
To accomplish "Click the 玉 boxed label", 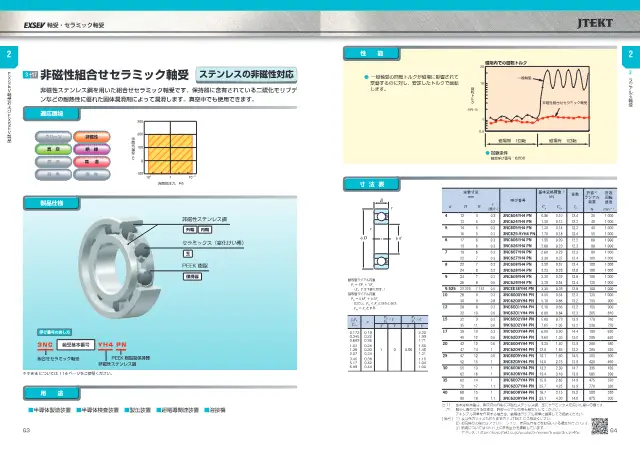I will [x=188, y=254].
